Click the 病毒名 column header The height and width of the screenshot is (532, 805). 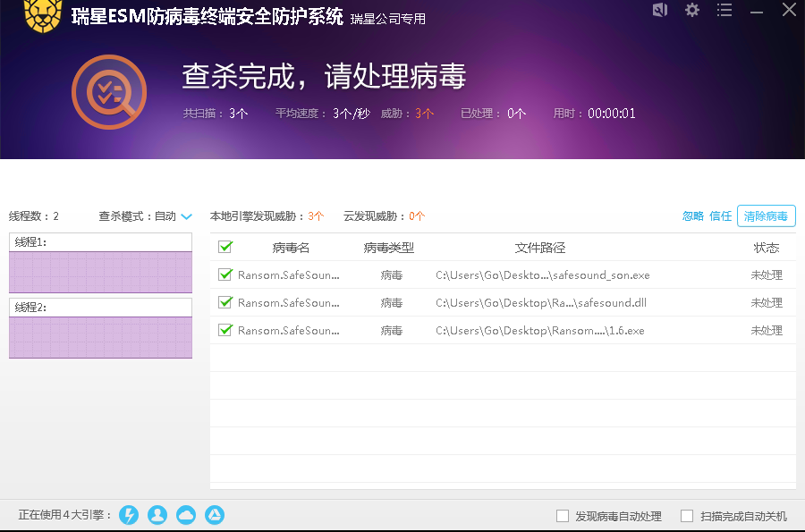click(291, 248)
